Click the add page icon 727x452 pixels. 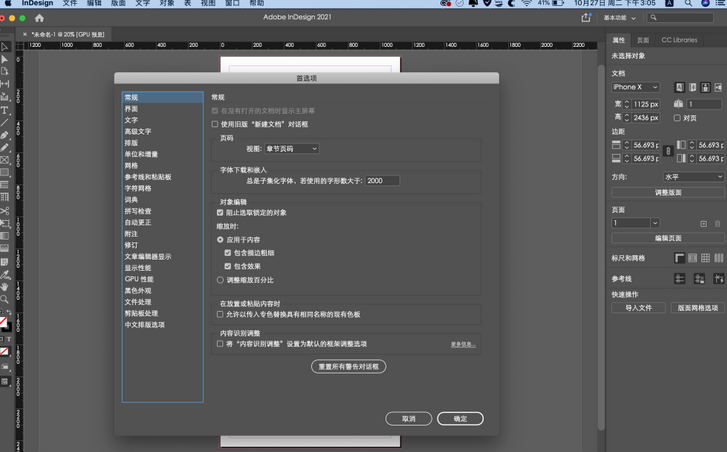coord(703,223)
